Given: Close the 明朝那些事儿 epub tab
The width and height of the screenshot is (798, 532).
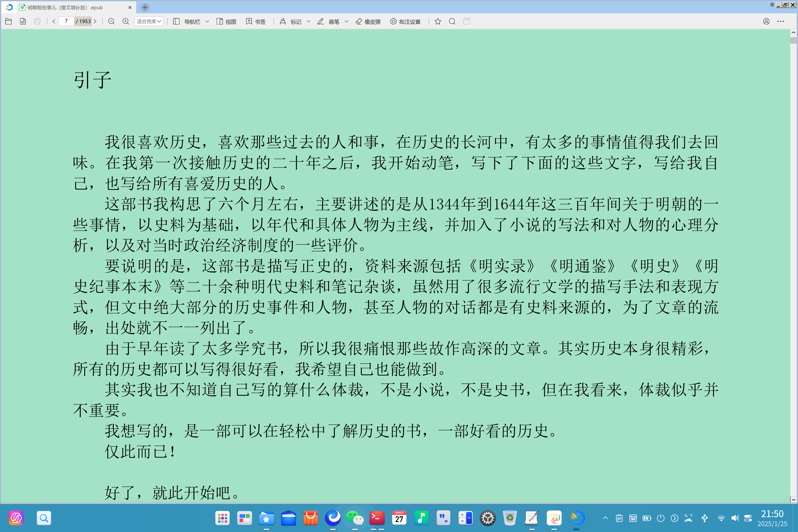Looking at the screenshot, I should tap(130, 7).
